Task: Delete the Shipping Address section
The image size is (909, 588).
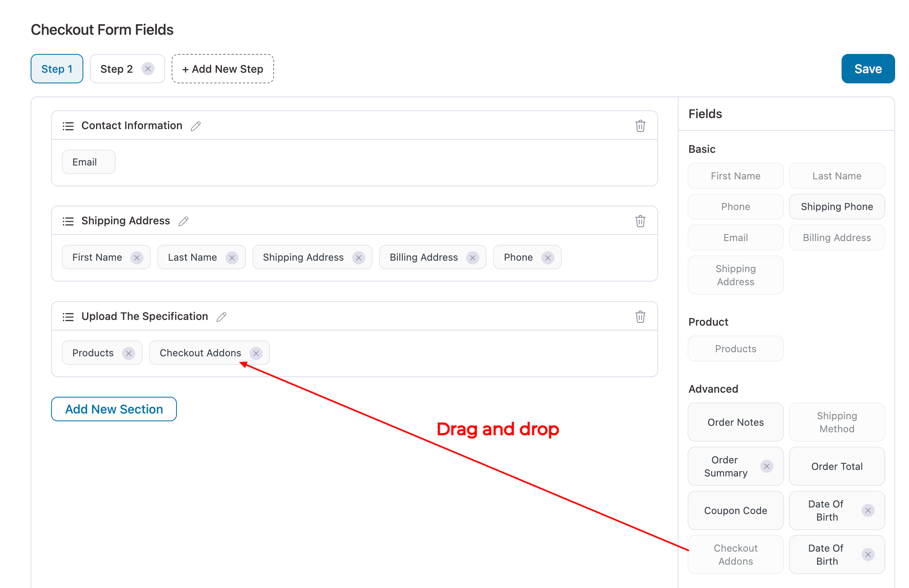Action: coord(640,221)
